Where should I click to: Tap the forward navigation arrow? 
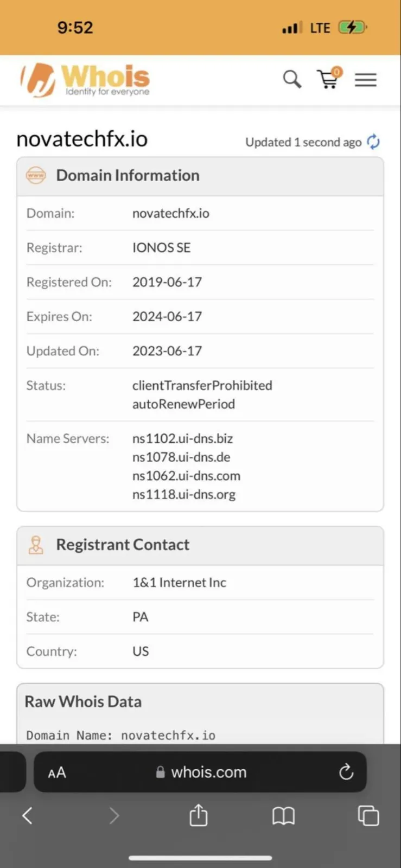tap(114, 815)
